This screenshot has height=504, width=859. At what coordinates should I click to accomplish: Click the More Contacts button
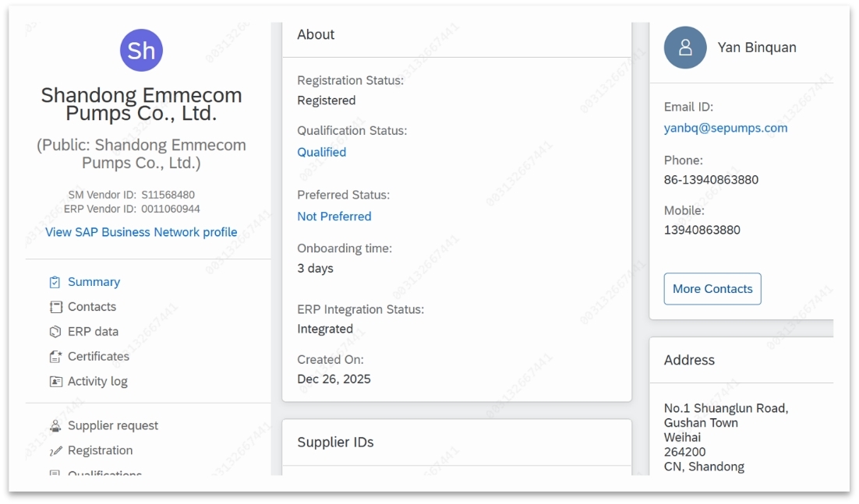(x=712, y=289)
